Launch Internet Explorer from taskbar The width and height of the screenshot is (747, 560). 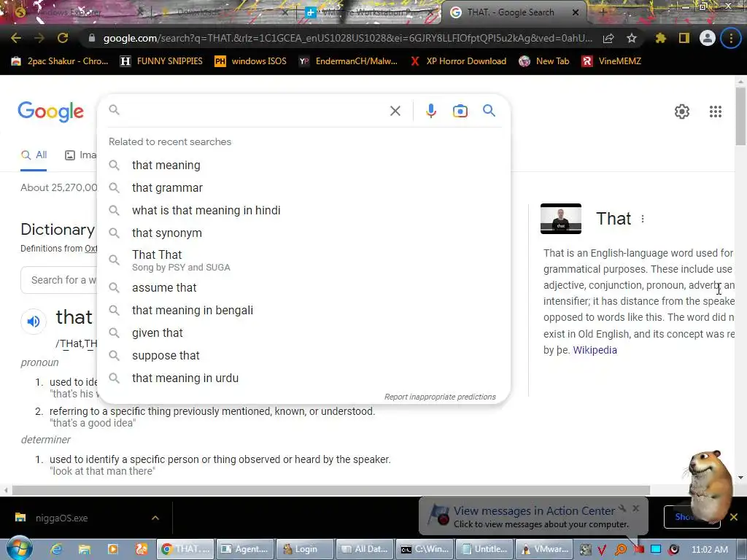pos(56,549)
